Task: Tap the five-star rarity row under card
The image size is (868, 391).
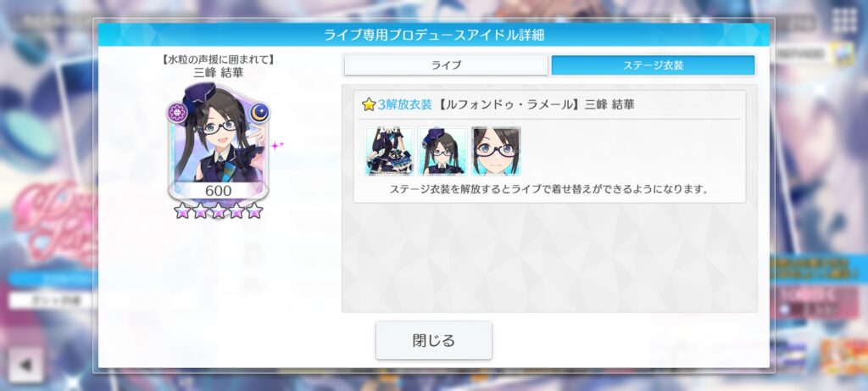Action: 218,210
